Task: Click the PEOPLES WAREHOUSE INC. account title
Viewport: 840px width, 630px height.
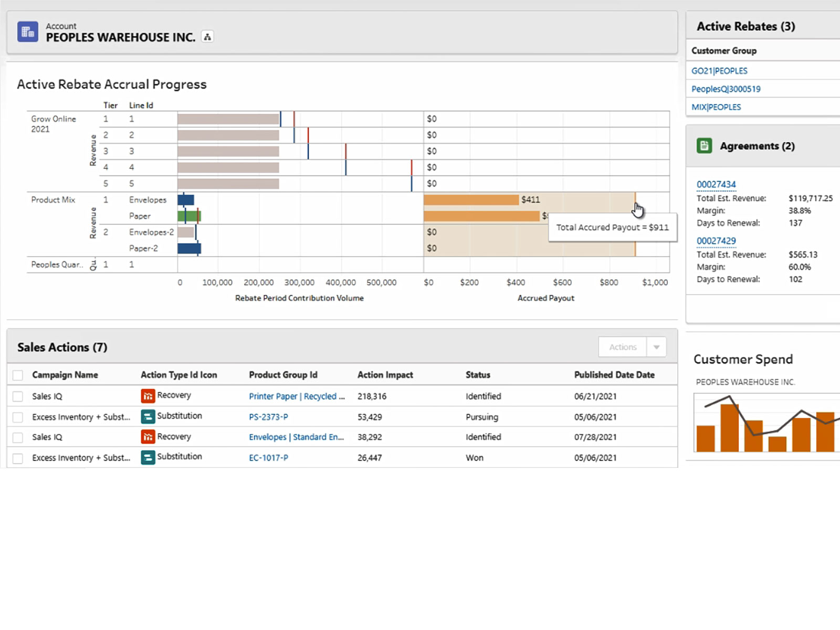Action: tap(121, 37)
